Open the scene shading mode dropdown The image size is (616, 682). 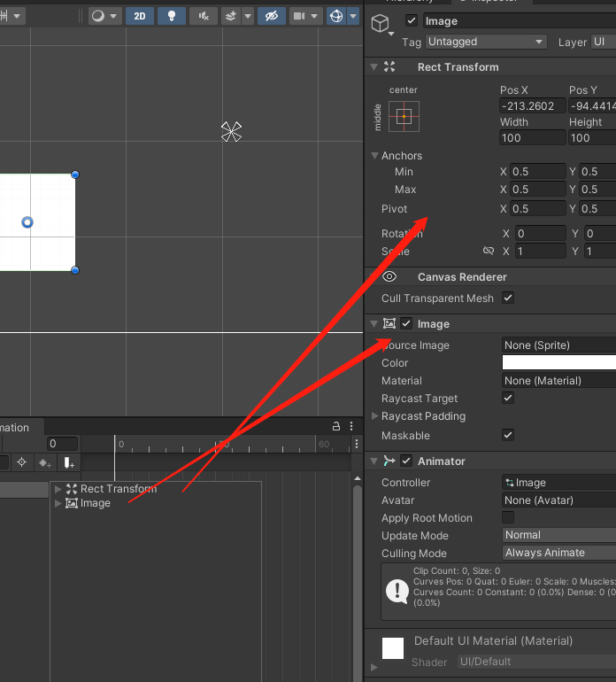coord(104,16)
